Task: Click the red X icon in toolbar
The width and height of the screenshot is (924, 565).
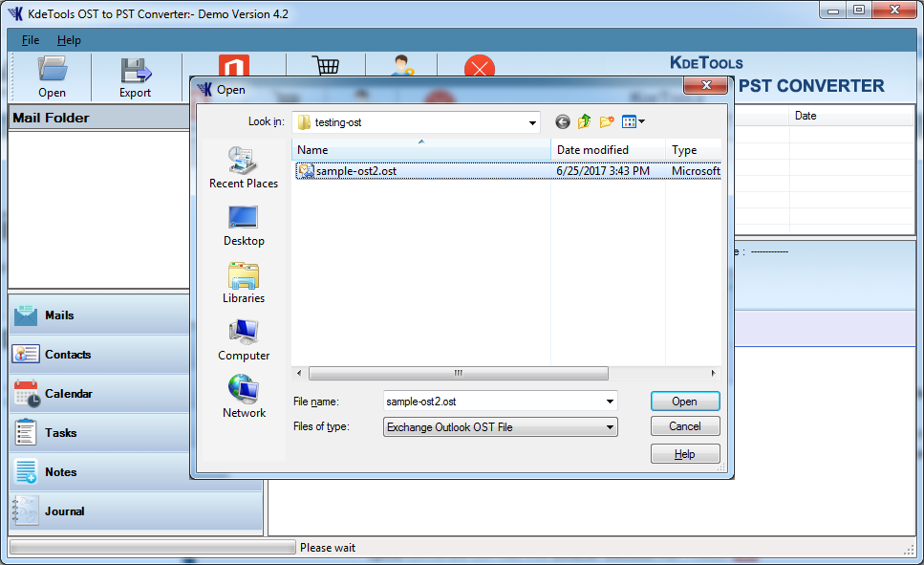Action: [479, 66]
